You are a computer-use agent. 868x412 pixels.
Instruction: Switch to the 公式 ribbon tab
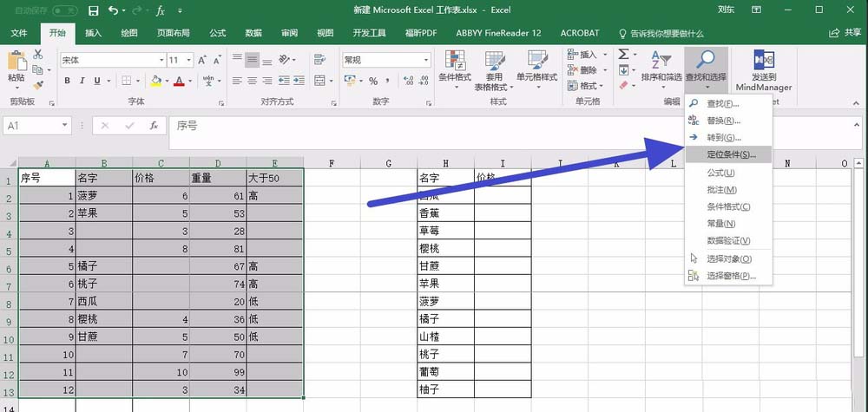218,33
